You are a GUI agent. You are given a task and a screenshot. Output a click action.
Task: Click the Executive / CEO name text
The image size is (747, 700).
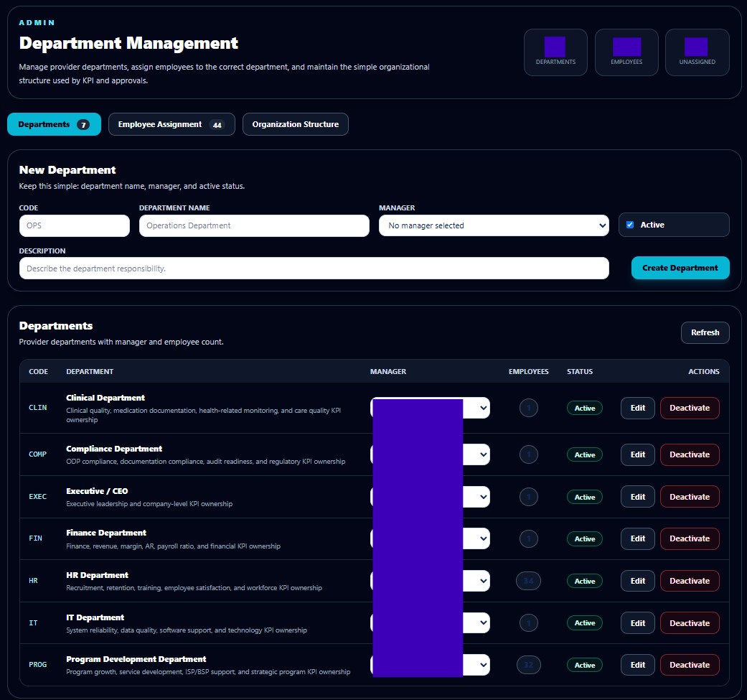pyautogui.click(x=97, y=491)
